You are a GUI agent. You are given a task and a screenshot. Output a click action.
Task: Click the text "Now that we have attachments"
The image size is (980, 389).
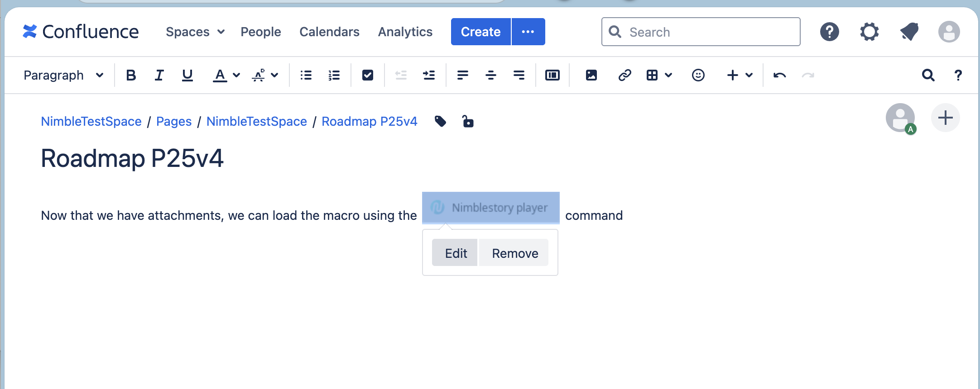(x=132, y=215)
